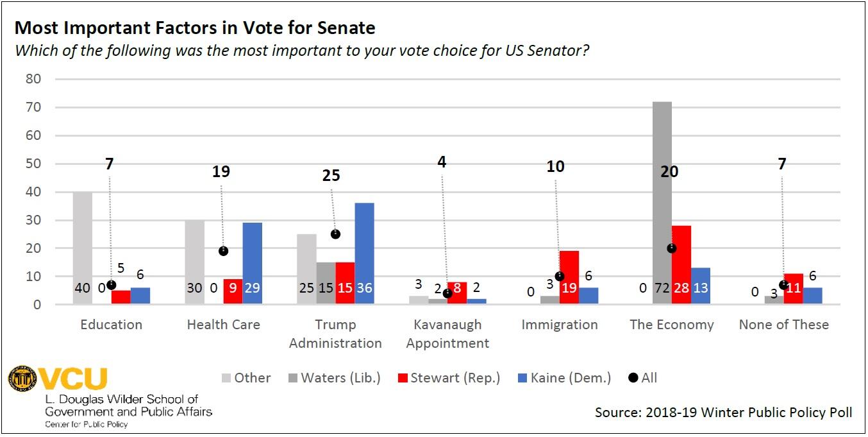Click the black All legend dot
This screenshot has width=868, height=437.
633,378
